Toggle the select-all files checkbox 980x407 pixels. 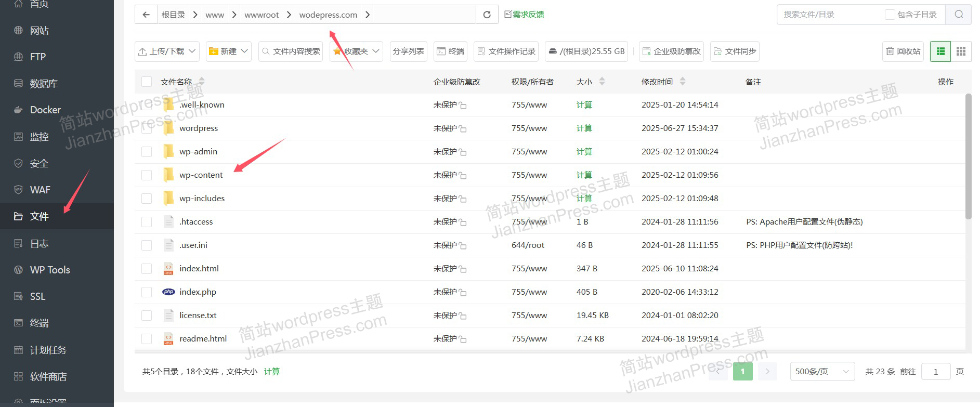pyautogui.click(x=147, y=82)
